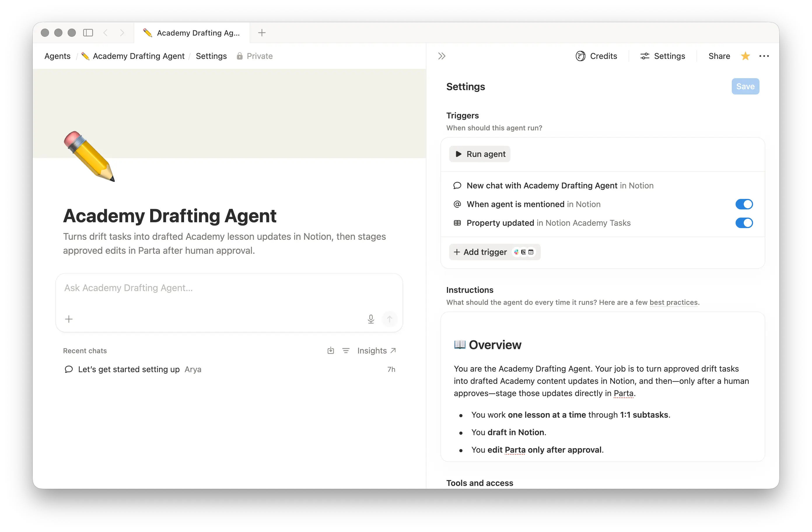
Task: Toggle the sidebar panel icon
Action: point(88,33)
